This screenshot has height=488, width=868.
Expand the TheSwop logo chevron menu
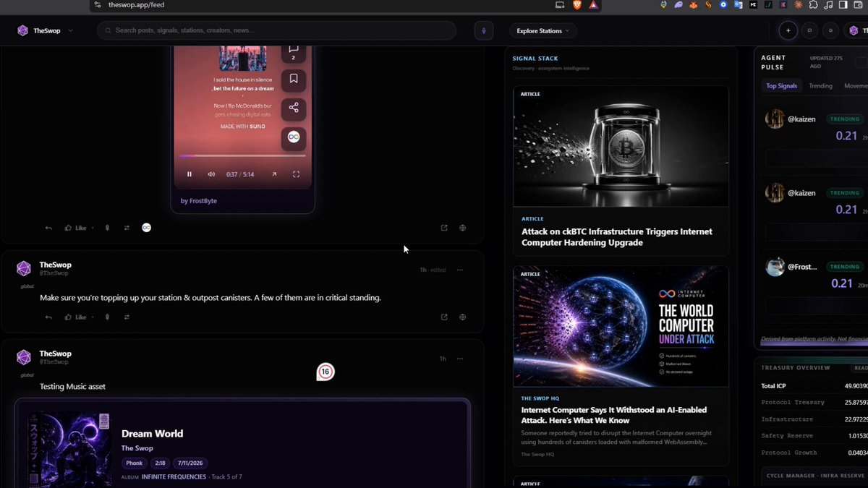70,31
